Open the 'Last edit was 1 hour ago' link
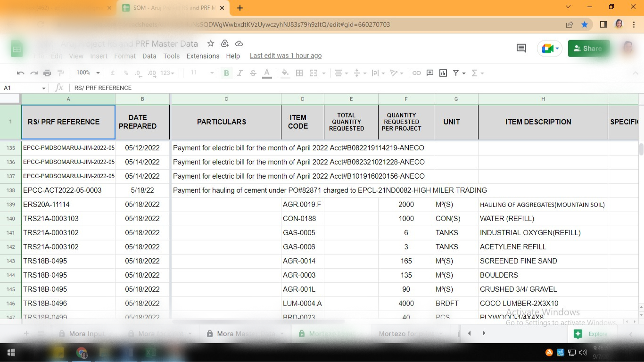The width and height of the screenshot is (644, 362). (286, 56)
